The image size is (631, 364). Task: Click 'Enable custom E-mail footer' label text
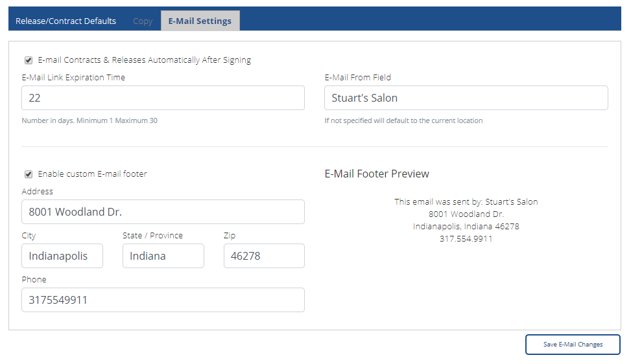point(92,174)
